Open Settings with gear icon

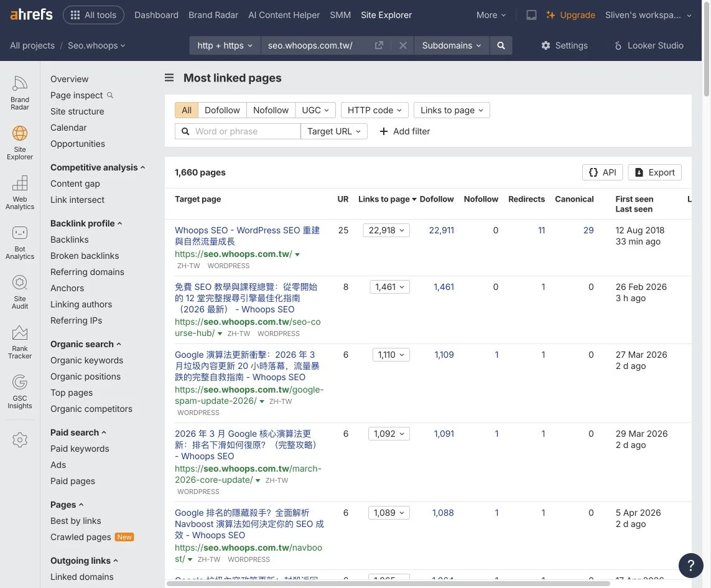click(564, 45)
